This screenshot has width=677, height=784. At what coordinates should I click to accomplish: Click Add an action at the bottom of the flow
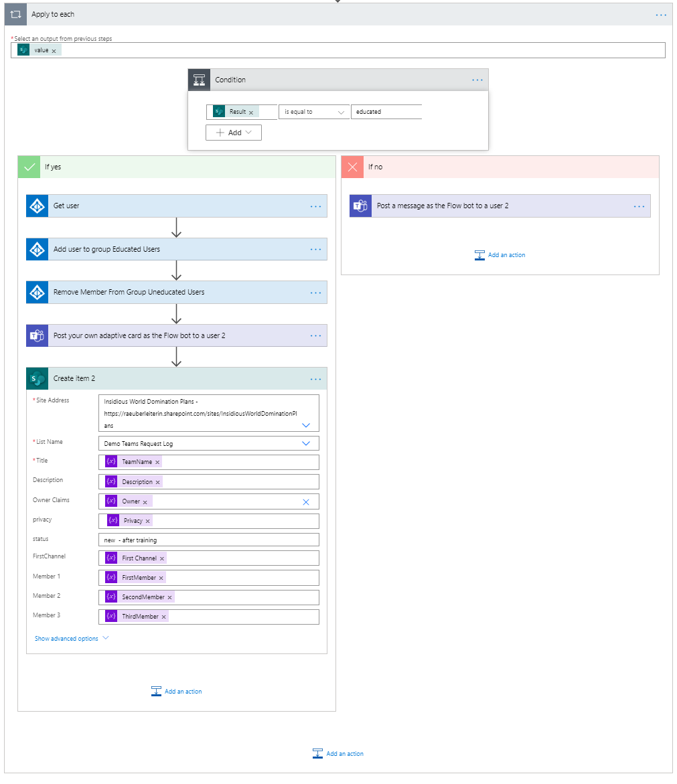click(337, 753)
